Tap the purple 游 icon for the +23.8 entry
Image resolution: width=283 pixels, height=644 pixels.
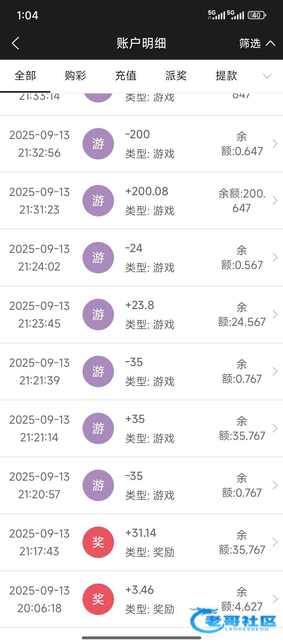click(x=98, y=315)
